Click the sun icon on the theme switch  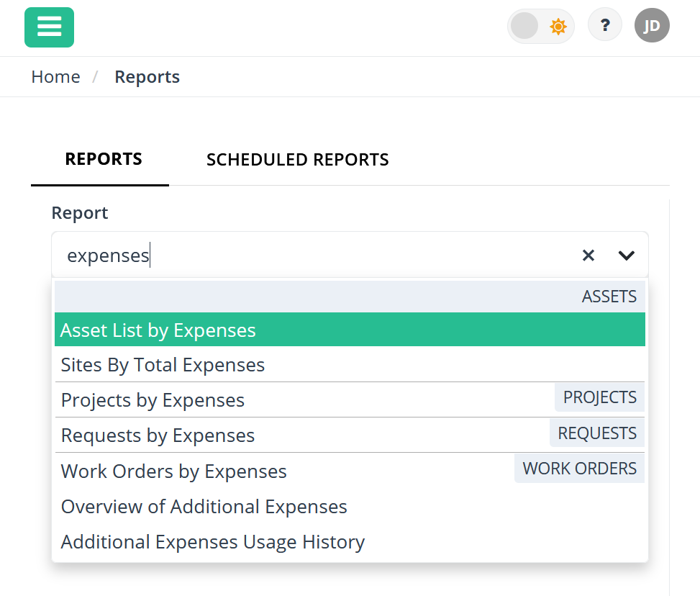pyautogui.click(x=557, y=26)
